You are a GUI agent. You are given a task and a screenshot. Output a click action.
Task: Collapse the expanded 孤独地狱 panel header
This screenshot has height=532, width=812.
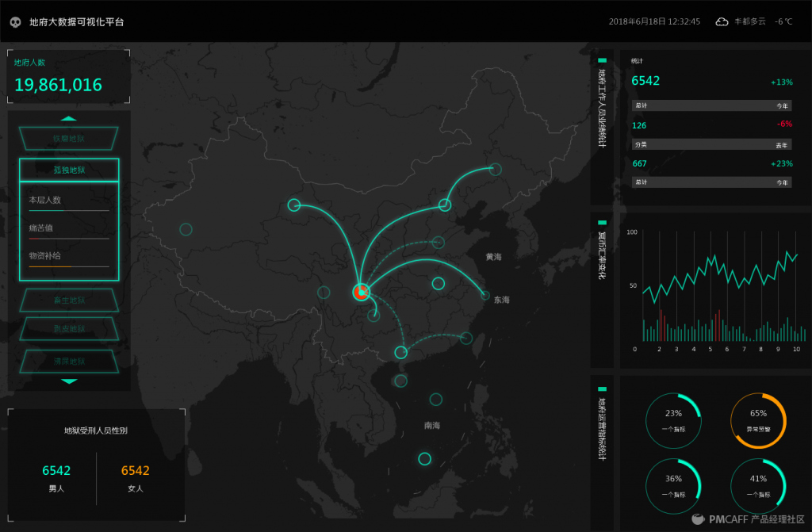coord(69,170)
